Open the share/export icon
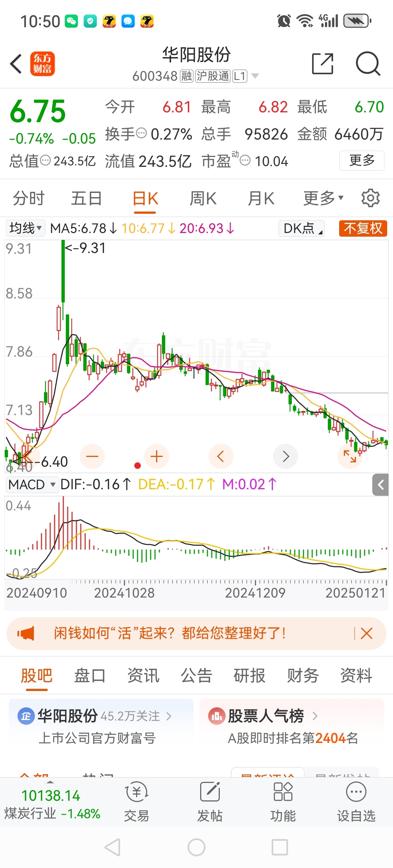 coord(323,64)
